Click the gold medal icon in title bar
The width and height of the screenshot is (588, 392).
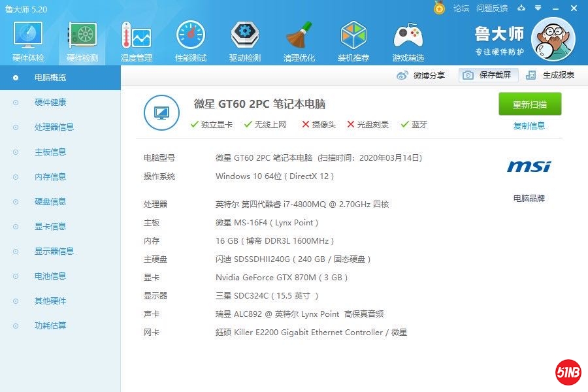439,8
